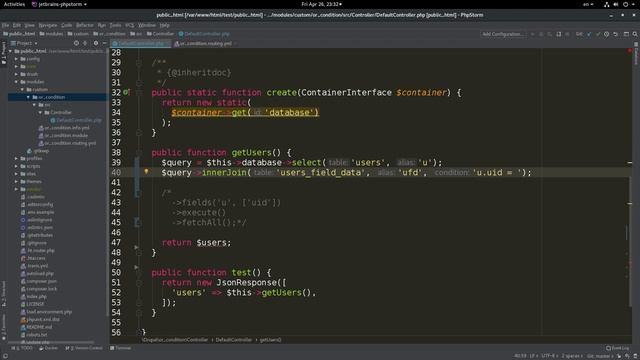Open the clock showing Fri Apr 26
Screen dimensions: 640x360
point(321,4)
